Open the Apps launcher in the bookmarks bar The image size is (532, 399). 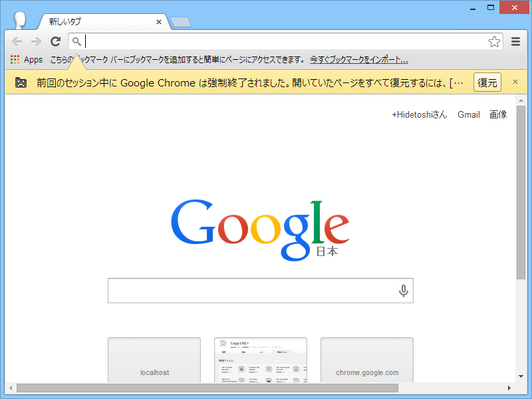[27, 60]
